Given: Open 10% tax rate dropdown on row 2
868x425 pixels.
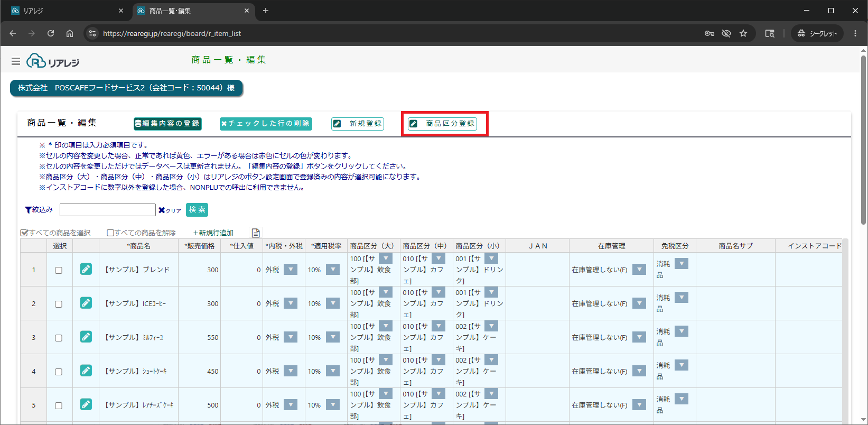Looking at the screenshot, I should (x=333, y=303).
